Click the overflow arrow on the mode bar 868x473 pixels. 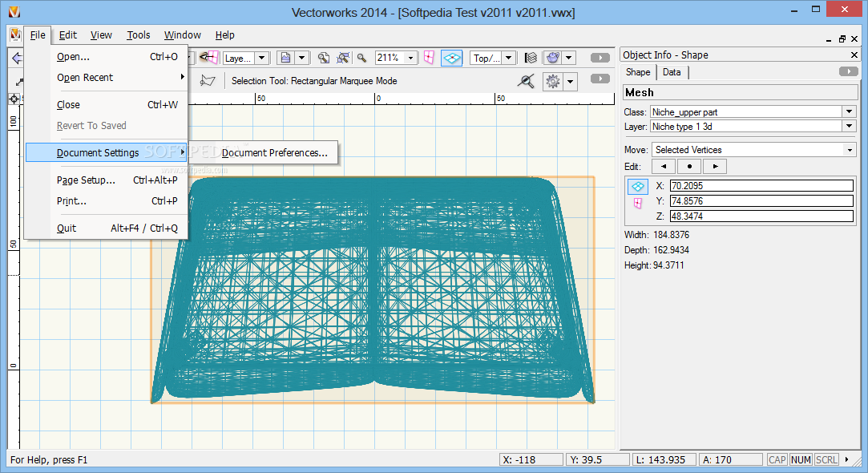click(600, 79)
